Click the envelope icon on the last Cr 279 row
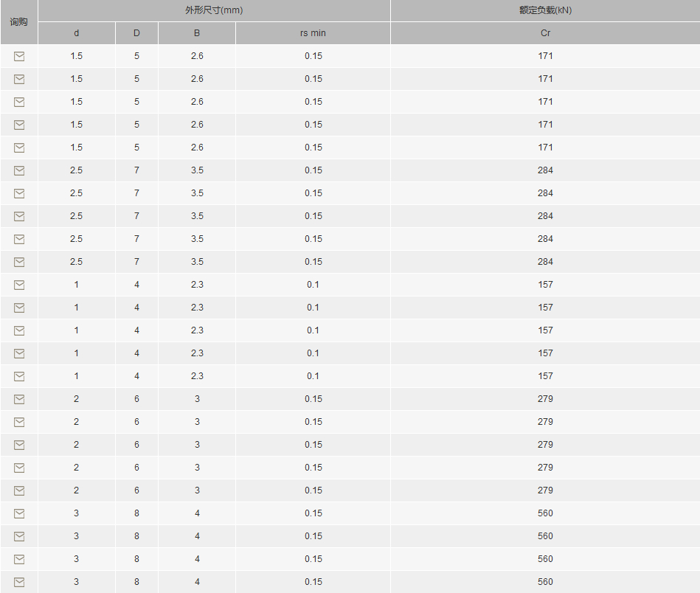Image resolution: width=700 pixels, height=593 pixels. point(19,490)
